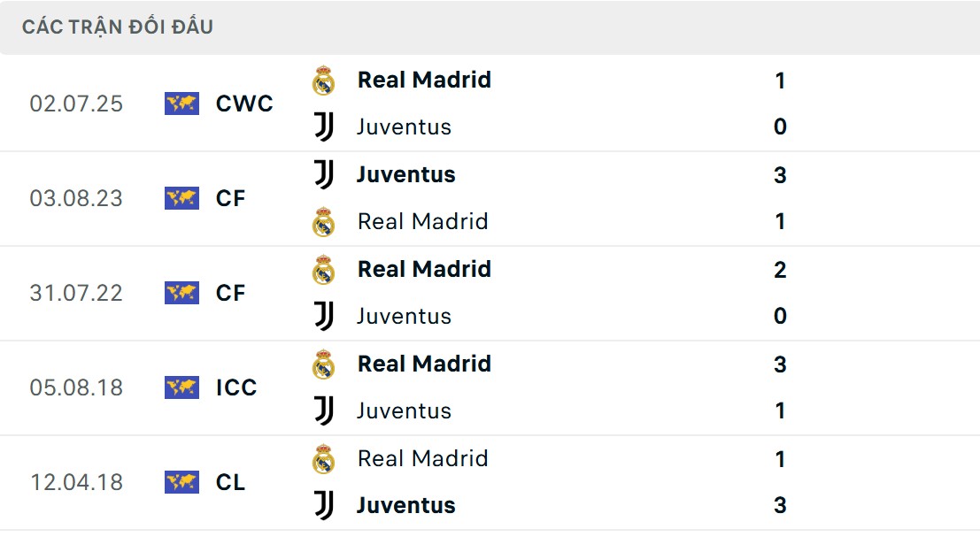The image size is (980, 552).
Task: Select the date 05.08.18
Action: tap(76, 387)
